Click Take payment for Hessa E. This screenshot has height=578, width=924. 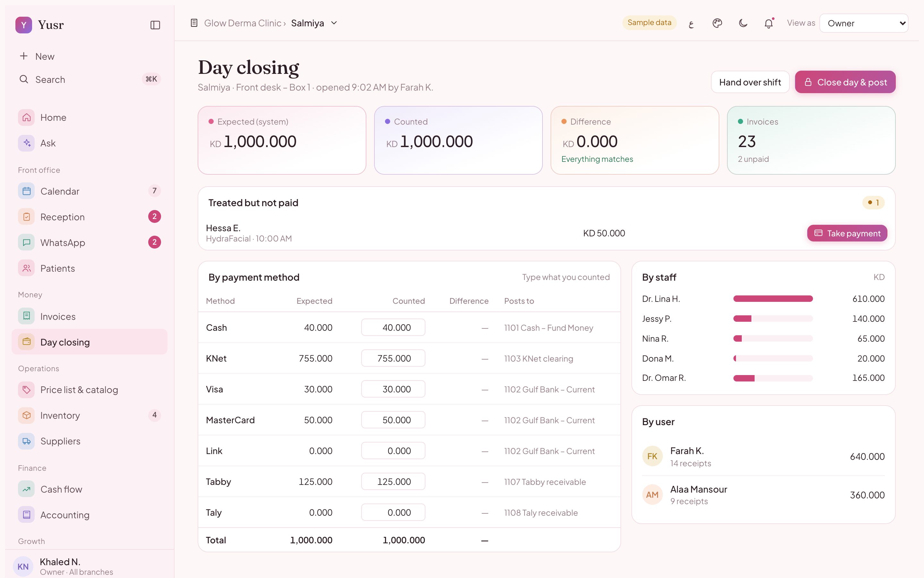pos(847,233)
